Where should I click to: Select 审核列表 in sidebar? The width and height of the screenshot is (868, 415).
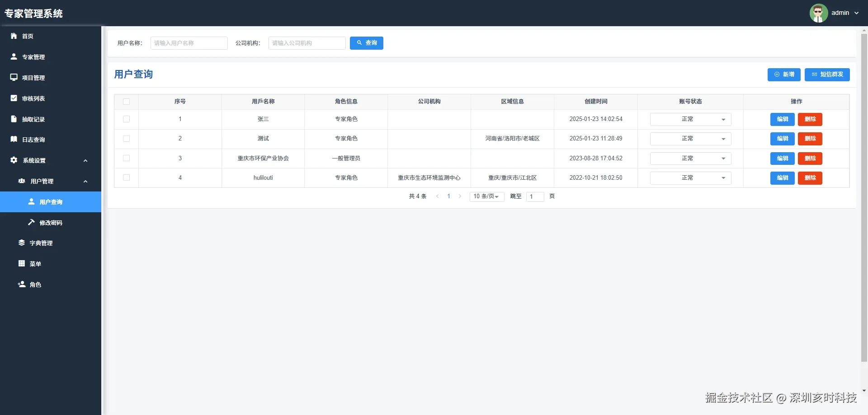click(x=51, y=98)
